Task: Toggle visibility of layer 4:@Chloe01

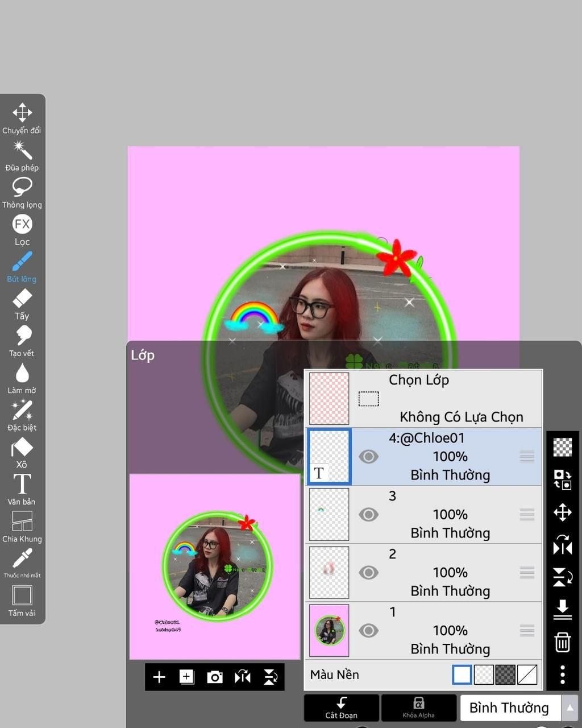Action: click(368, 457)
